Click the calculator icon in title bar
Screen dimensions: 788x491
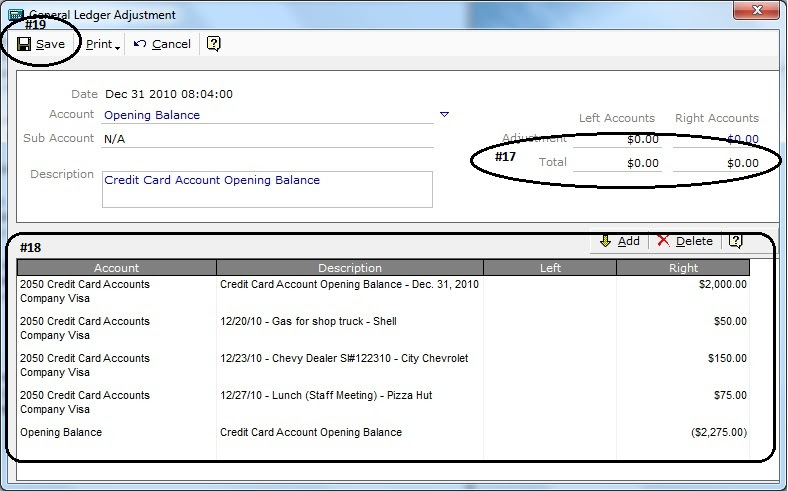coord(16,15)
